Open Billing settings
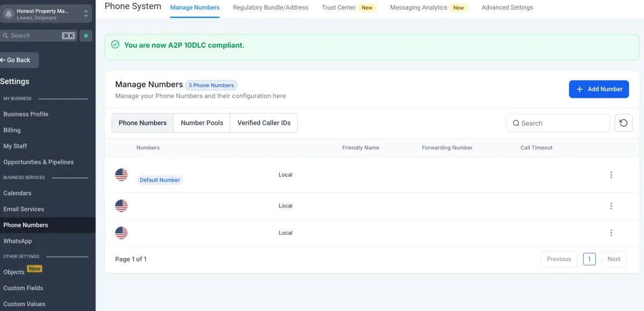 pos(12,130)
